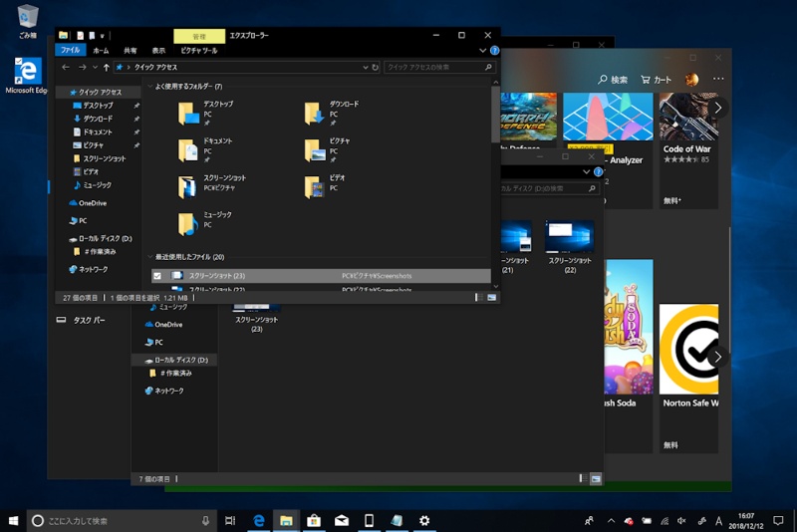Screen dimensions: 797x532
Task: Switch back Explorer window to details view icon
Action: (x=583, y=478)
